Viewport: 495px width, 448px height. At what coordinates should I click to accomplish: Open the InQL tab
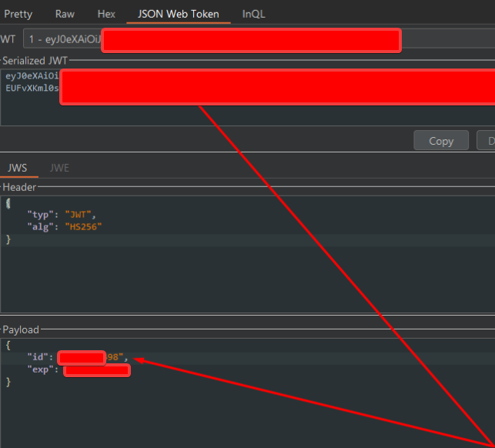click(x=255, y=14)
